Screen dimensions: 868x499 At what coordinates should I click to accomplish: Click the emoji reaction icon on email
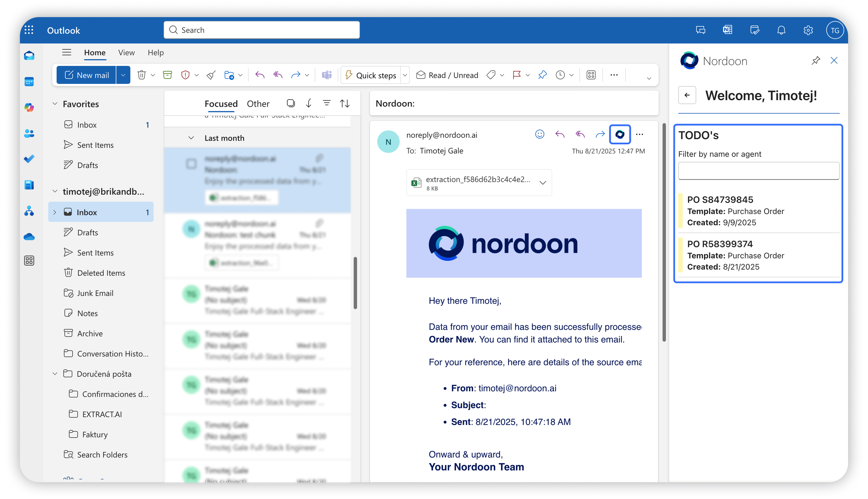540,134
